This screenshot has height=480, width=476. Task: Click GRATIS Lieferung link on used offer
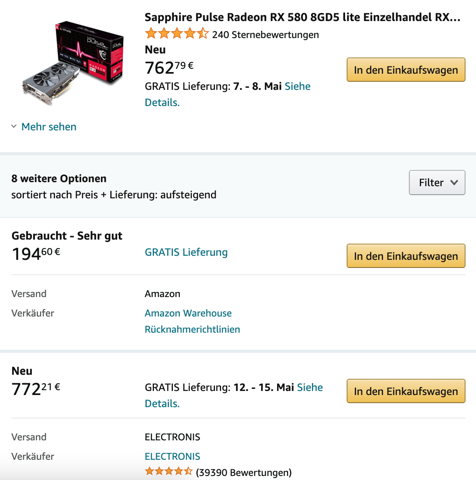pos(186,252)
